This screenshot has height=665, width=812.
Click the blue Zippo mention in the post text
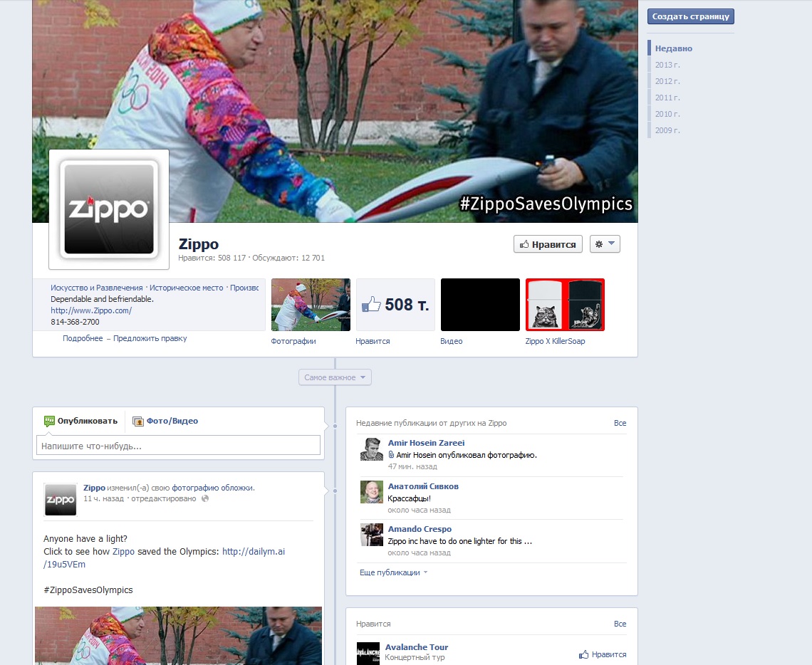[123, 552]
